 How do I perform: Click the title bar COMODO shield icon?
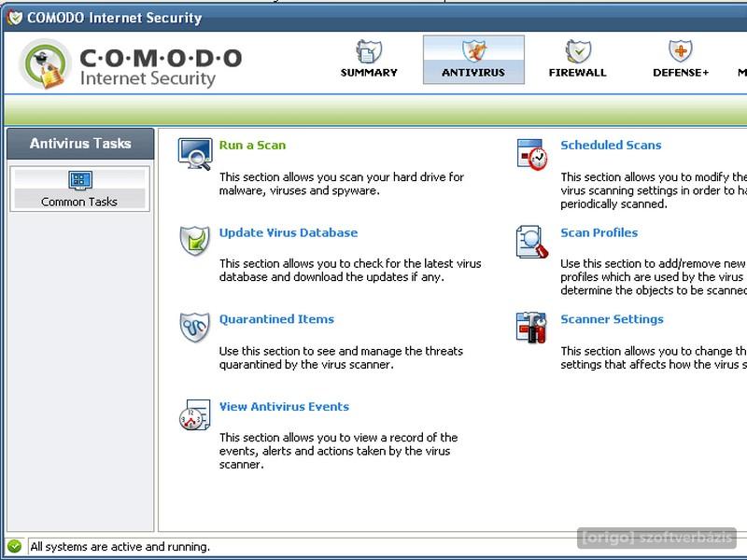click(x=14, y=18)
